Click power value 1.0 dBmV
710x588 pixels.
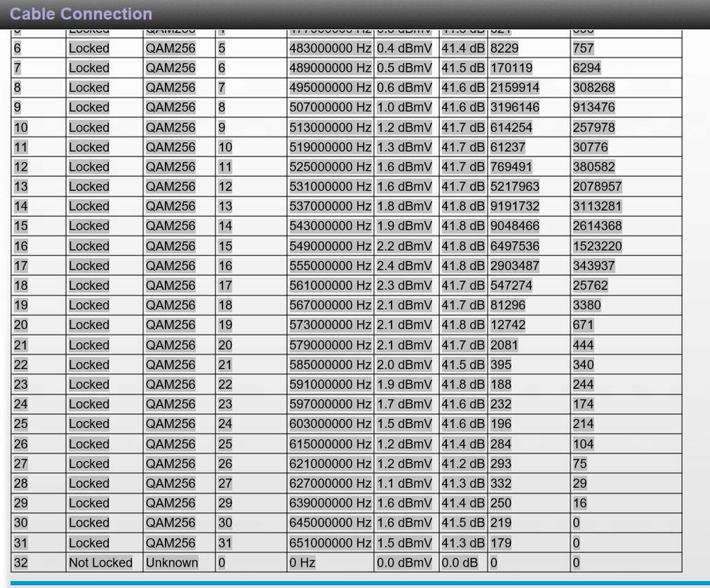404,107
